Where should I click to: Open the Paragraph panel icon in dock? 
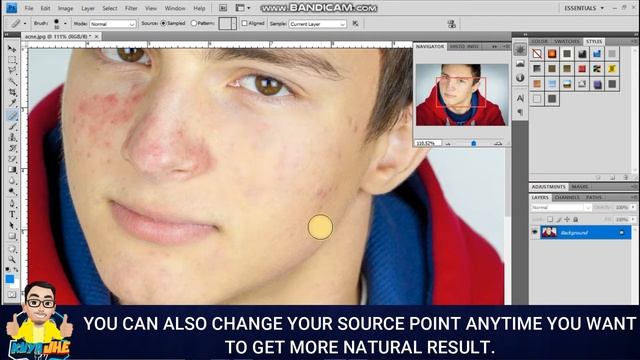click(520, 112)
